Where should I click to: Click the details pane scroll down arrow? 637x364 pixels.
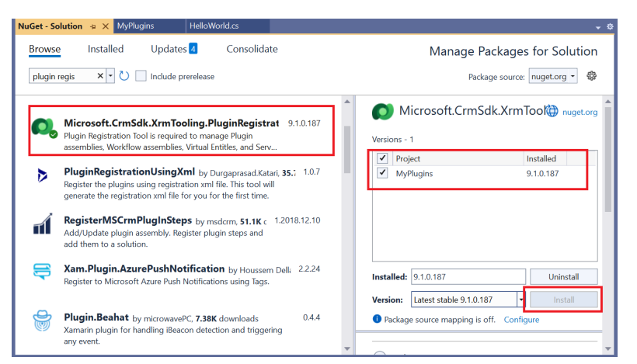pyautogui.click(x=607, y=348)
